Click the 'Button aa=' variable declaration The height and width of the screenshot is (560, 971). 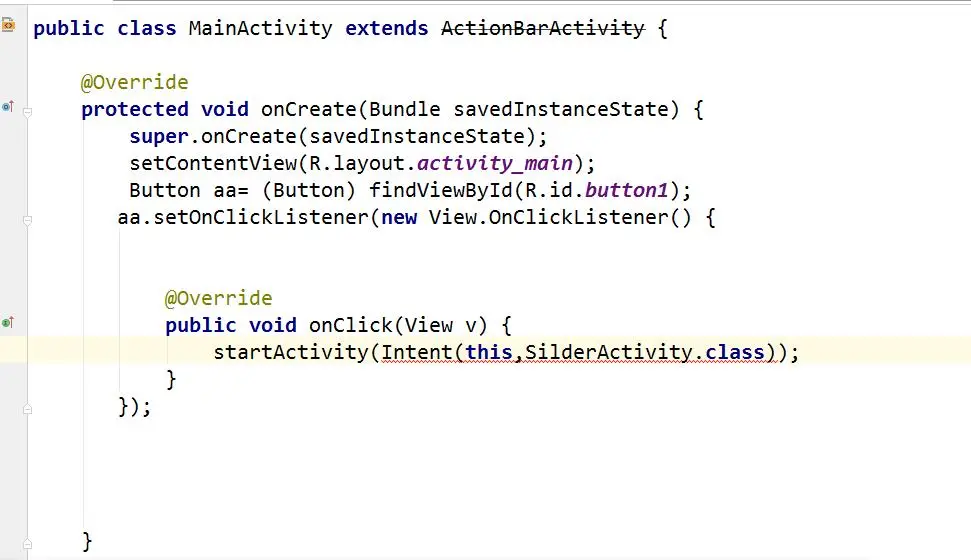click(x=189, y=191)
